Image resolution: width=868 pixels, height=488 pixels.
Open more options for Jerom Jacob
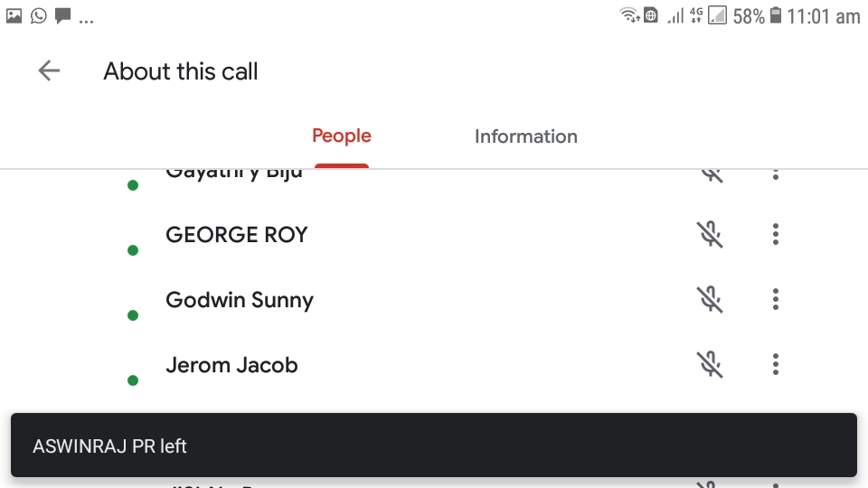point(776,365)
